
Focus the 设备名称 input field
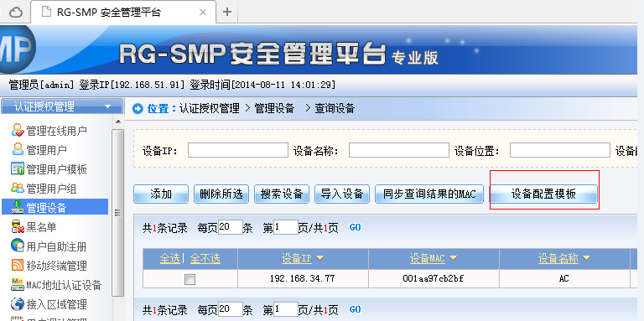click(399, 150)
